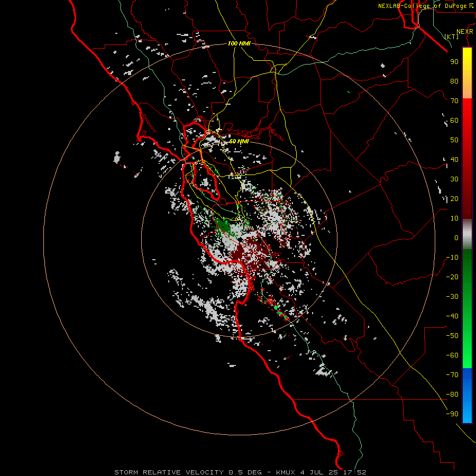The height and width of the screenshot is (476, 476).
Task: Click the 10 value on velocity scale
Action: (454, 218)
